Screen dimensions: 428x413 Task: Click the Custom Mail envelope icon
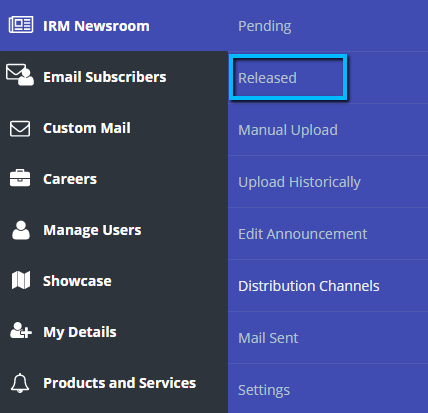[x=20, y=129]
